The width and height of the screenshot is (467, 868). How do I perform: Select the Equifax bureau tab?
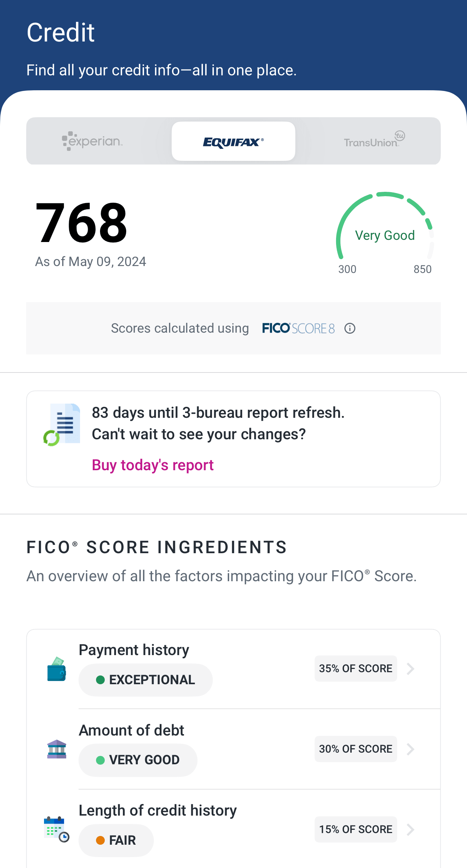point(233,141)
